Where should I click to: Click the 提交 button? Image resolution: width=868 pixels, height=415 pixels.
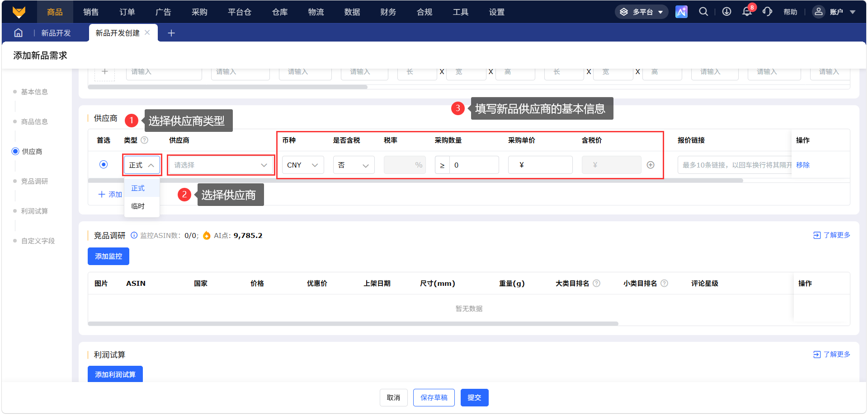point(475,397)
